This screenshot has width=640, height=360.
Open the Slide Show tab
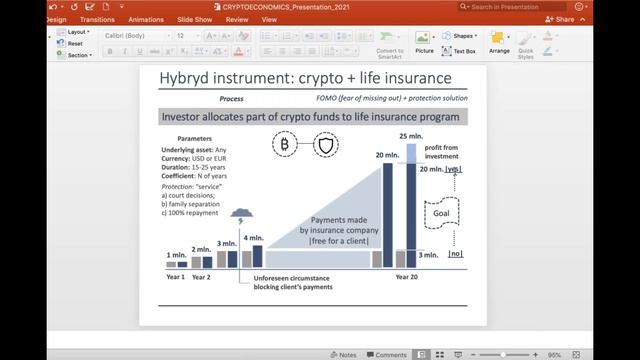click(195, 20)
